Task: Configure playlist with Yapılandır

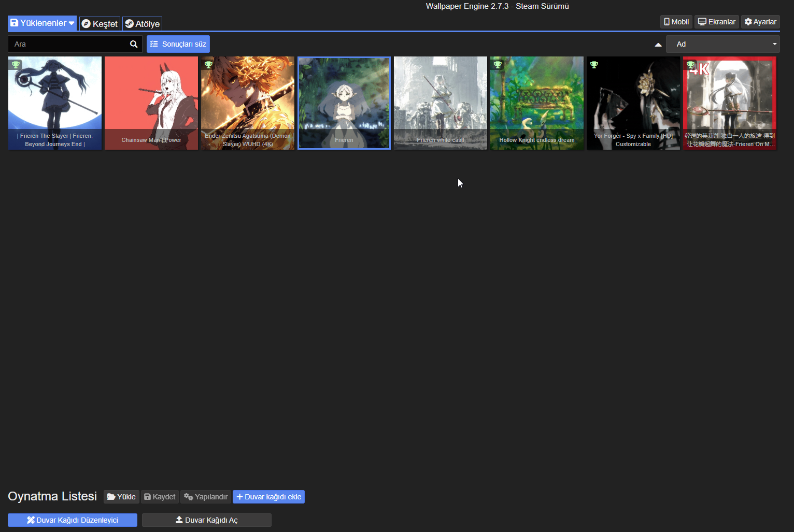Action: [x=206, y=497]
